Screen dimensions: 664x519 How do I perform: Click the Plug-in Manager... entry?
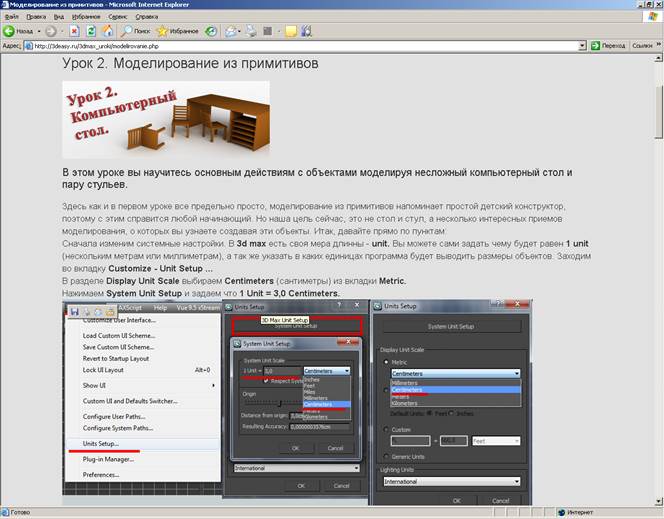tap(108, 459)
